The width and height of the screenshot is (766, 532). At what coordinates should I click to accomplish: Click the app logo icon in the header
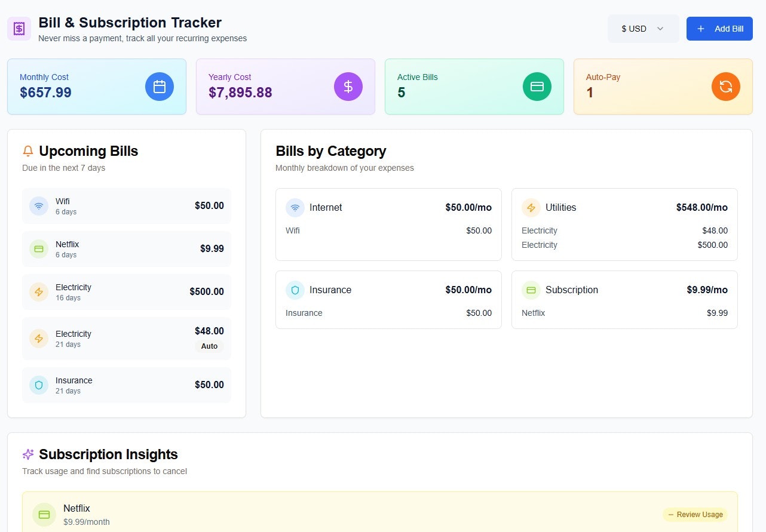(19, 28)
